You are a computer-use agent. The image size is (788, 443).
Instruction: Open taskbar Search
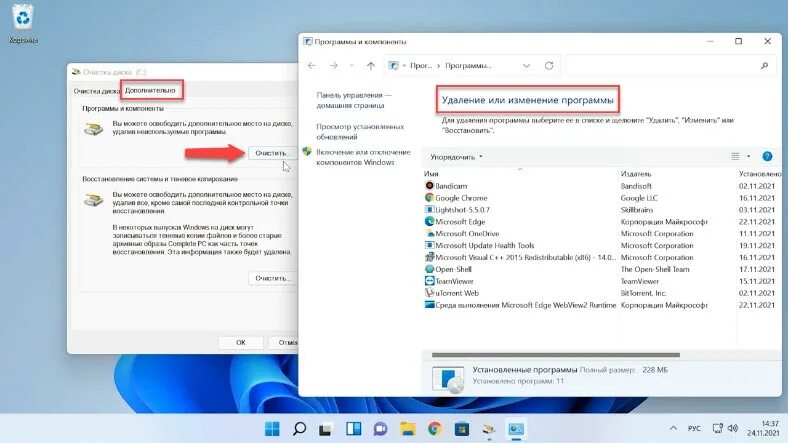pyautogui.click(x=299, y=428)
